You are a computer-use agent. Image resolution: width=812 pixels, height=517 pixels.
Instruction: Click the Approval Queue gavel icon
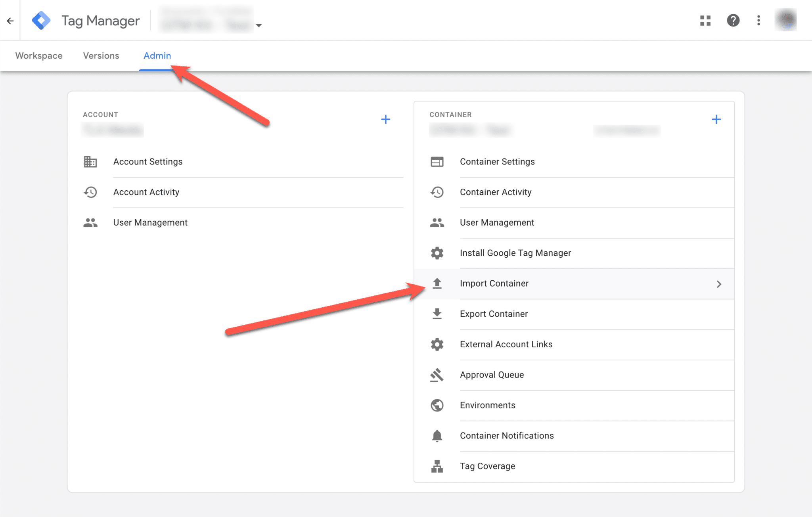[x=437, y=375]
